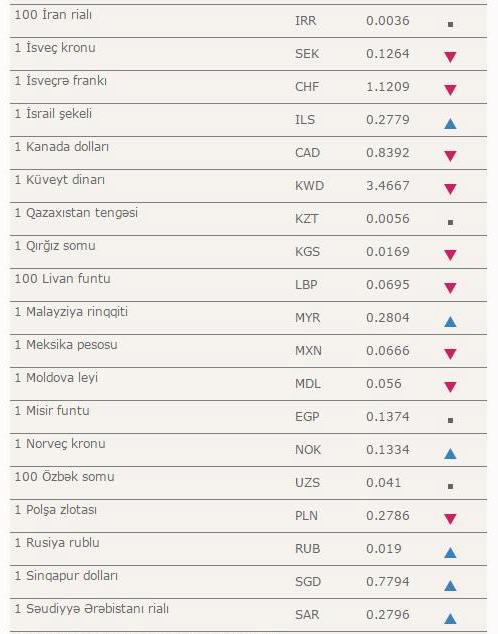Click the gray square indicator for EGP
Screen dimensions: 498x634
[x=450, y=421]
